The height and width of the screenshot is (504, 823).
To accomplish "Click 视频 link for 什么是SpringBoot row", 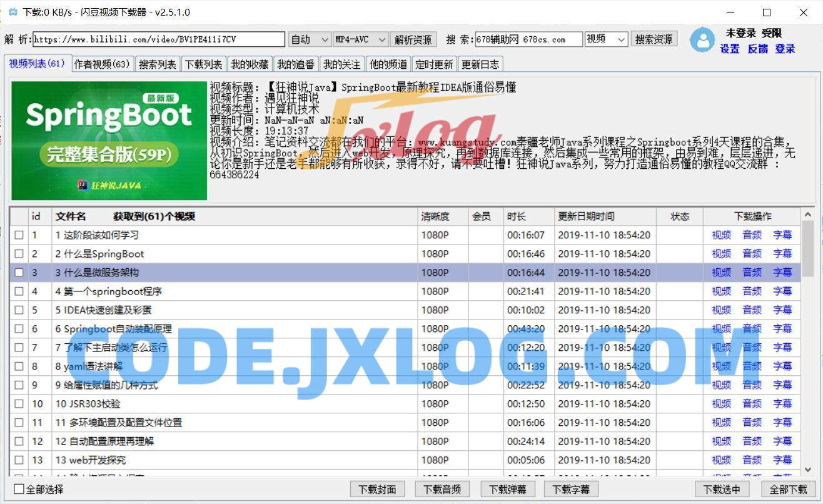I will click(x=721, y=254).
